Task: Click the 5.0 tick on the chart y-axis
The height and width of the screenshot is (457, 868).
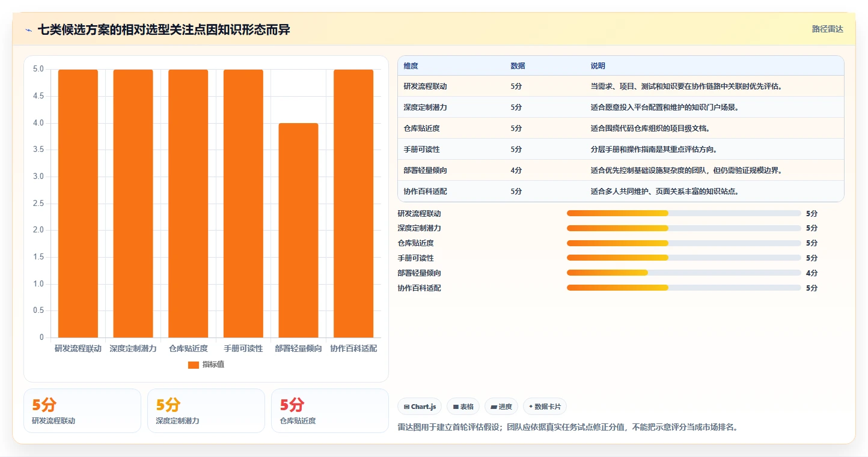Action: pyautogui.click(x=38, y=69)
